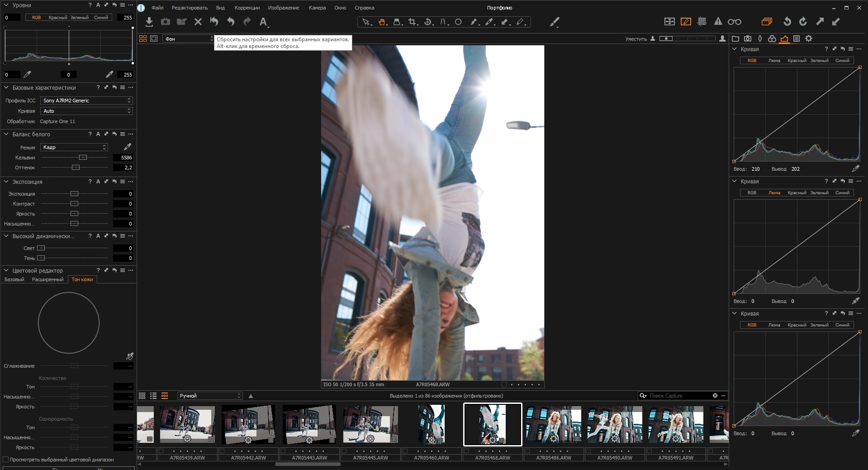Tick the color tag checkbox under A7R05439.ARW
868x470 pixels.
[161, 451]
